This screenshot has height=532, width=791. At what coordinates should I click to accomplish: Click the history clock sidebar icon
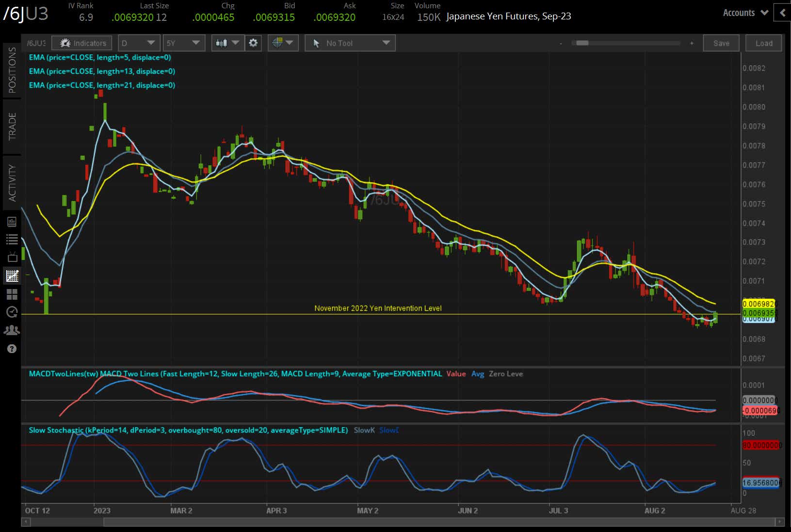point(13,312)
